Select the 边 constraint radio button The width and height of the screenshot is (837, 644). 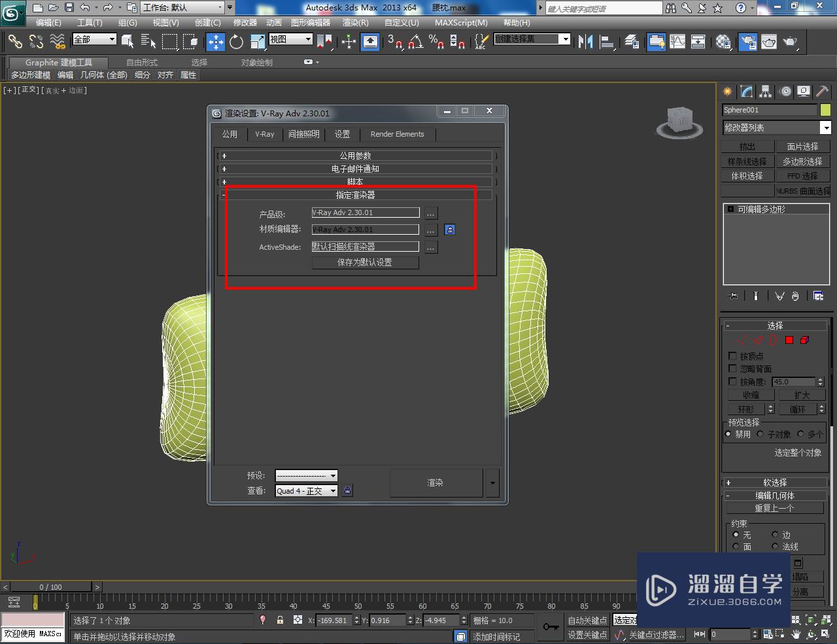(775, 535)
